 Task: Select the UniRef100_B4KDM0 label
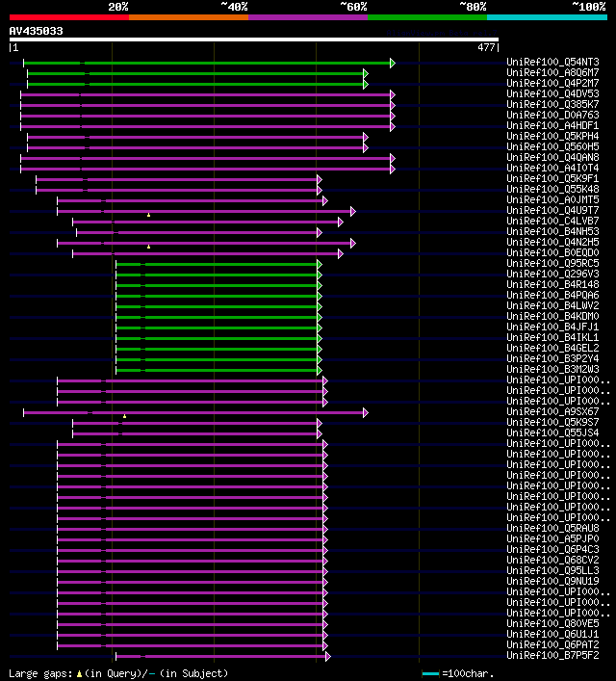pyautogui.click(x=552, y=316)
